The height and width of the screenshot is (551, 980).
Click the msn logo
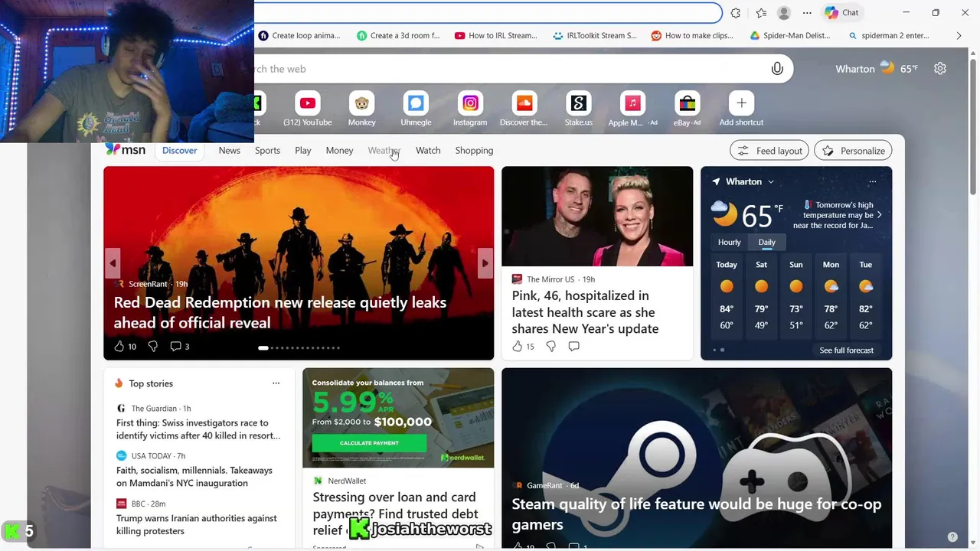point(125,150)
